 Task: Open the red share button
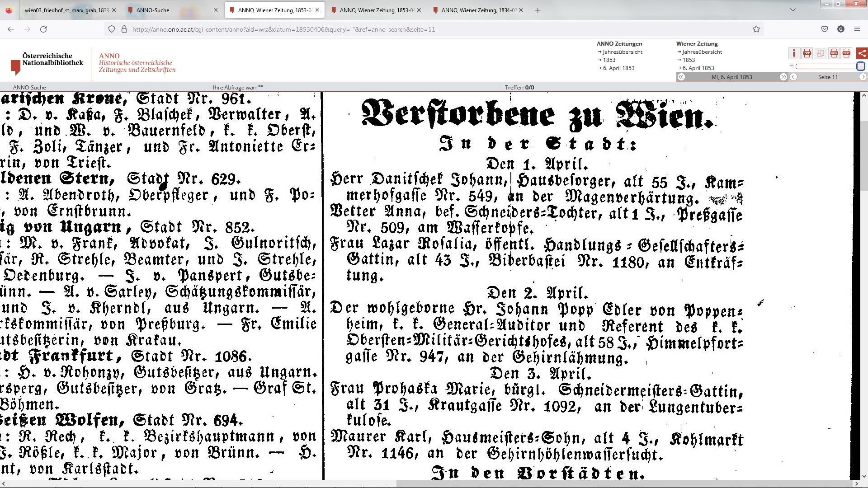pyautogui.click(x=862, y=53)
